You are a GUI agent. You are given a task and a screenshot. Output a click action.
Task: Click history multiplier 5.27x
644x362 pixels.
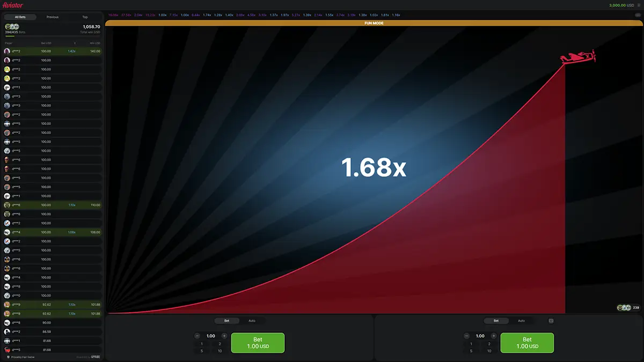[x=296, y=15]
